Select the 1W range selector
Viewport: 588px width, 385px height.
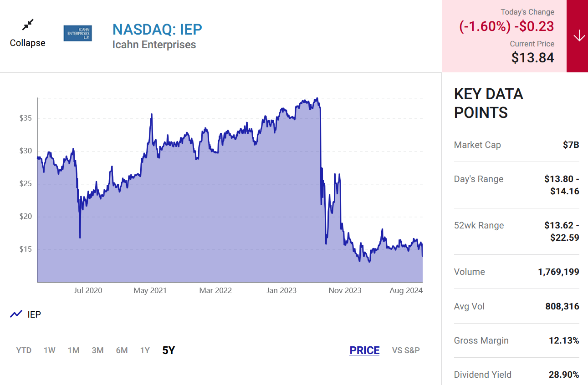(x=49, y=350)
